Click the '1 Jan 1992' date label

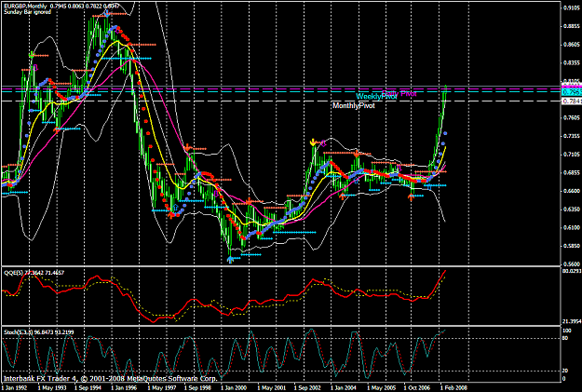pos(15,388)
